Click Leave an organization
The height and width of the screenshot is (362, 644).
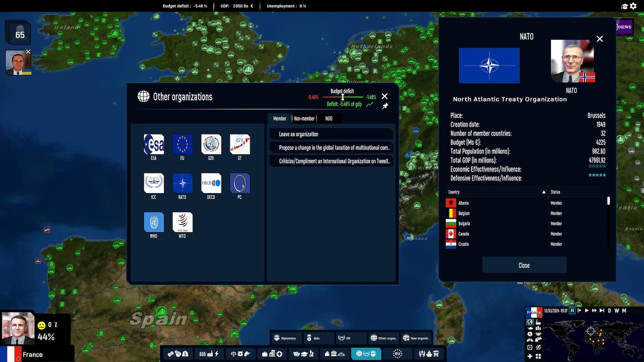tap(331, 134)
